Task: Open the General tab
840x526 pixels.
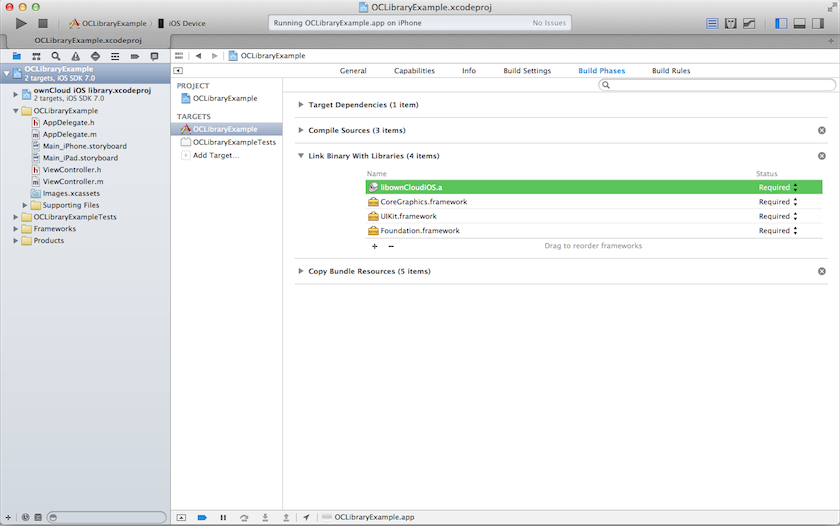Action: click(x=353, y=71)
